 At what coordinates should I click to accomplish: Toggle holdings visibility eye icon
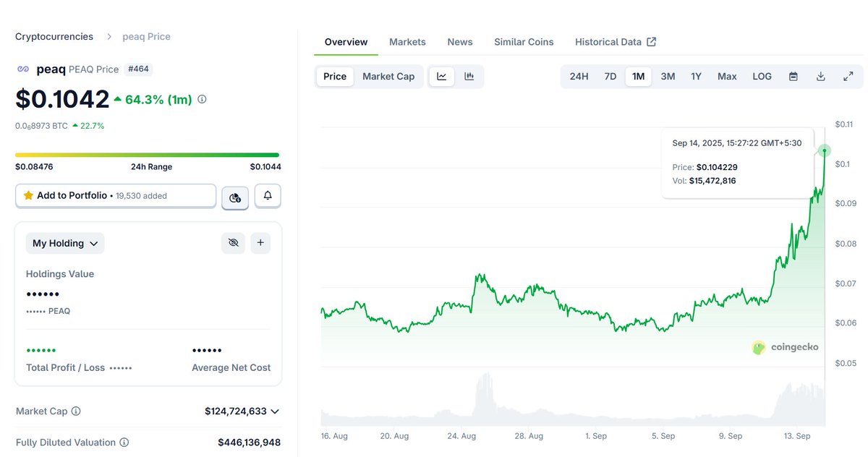(233, 243)
